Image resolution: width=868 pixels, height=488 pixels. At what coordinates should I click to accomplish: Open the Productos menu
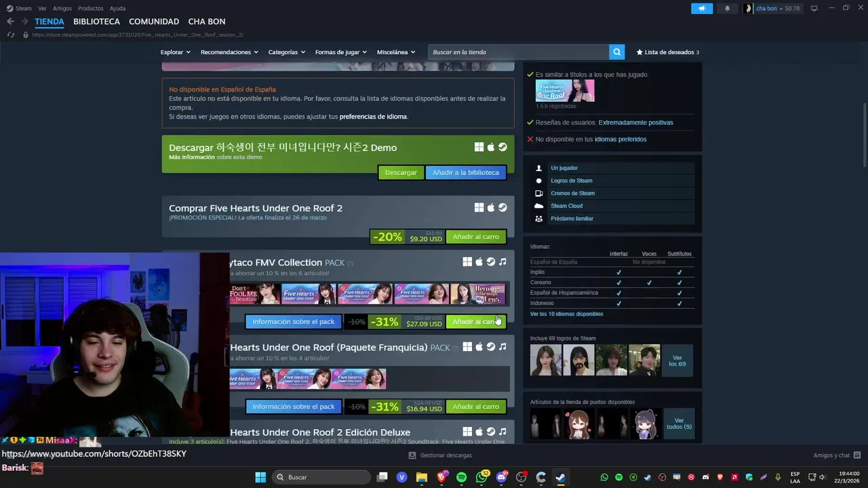pyautogui.click(x=91, y=8)
